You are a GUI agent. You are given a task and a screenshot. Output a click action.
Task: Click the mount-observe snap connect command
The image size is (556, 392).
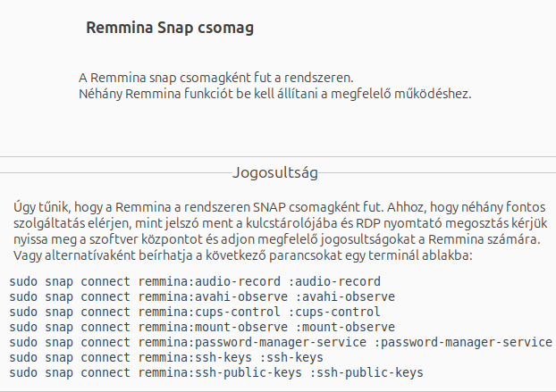coord(202,327)
